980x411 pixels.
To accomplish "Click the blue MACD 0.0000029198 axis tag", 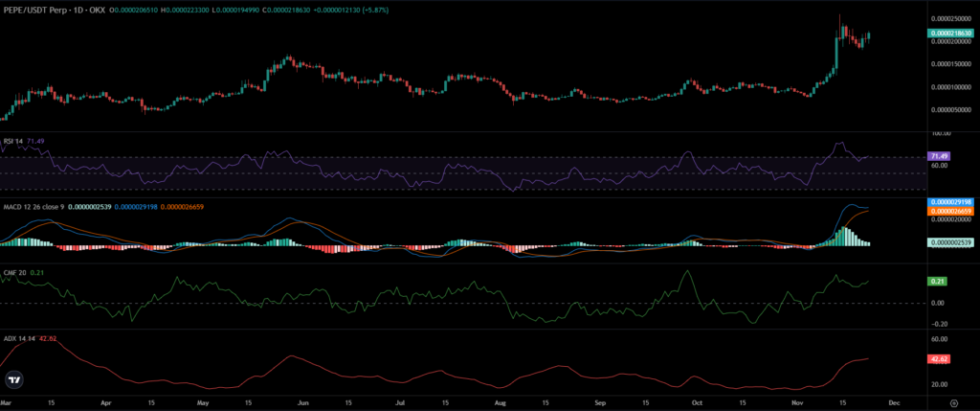I will click(x=950, y=203).
